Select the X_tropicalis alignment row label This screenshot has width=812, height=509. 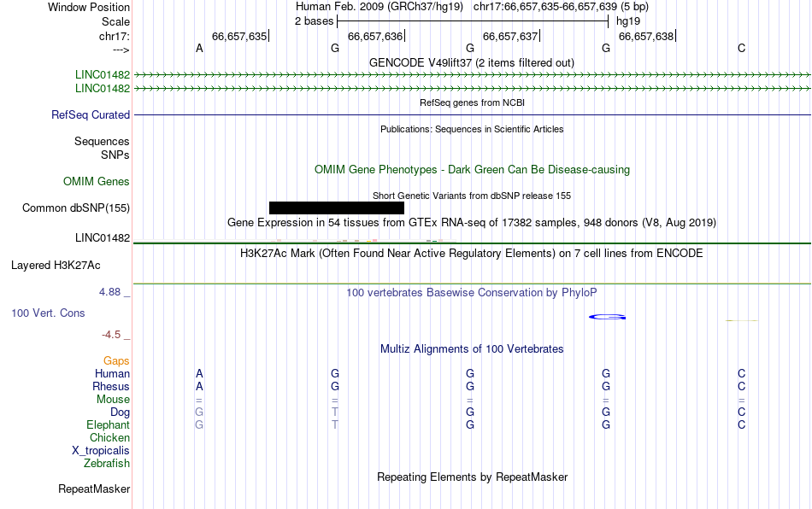tap(101, 451)
